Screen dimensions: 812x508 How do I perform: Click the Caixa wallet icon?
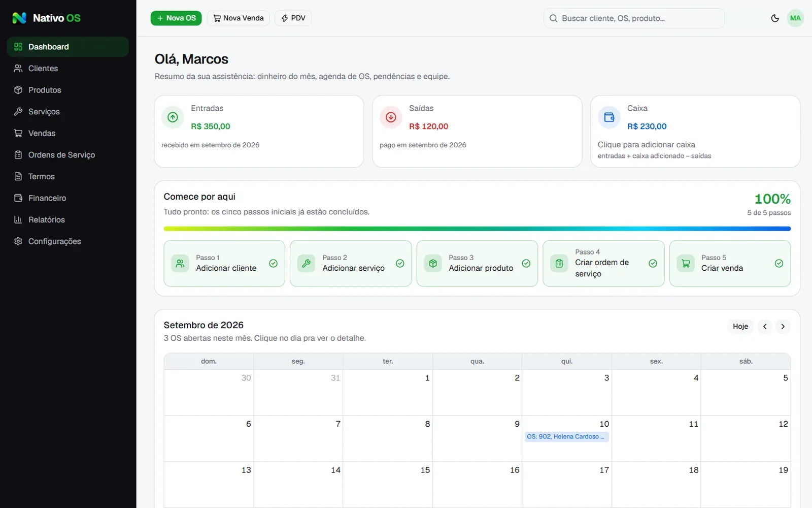click(609, 117)
